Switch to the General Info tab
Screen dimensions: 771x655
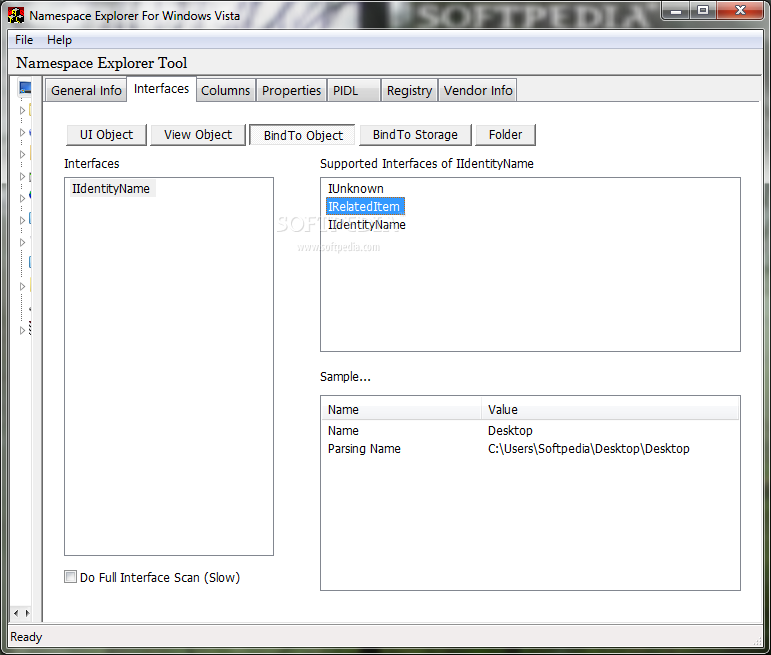pyautogui.click(x=86, y=90)
